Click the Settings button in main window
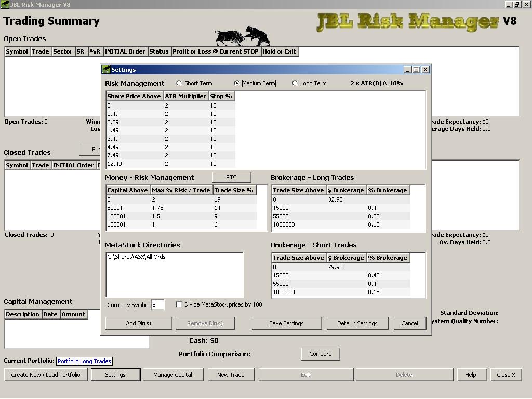This screenshot has width=532, height=399. (x=115, y=375)
